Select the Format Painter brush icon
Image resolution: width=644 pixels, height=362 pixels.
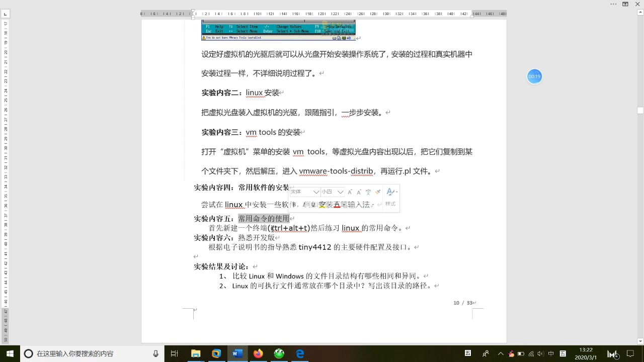tap(377, 192)
